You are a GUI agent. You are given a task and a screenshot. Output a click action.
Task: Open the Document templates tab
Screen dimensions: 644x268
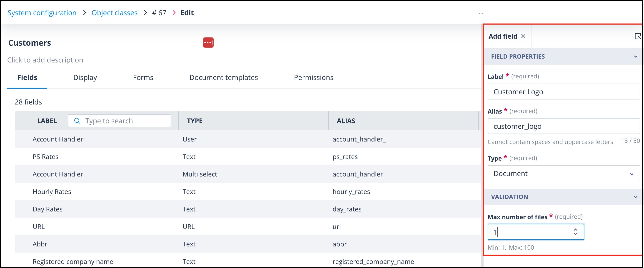224,77
